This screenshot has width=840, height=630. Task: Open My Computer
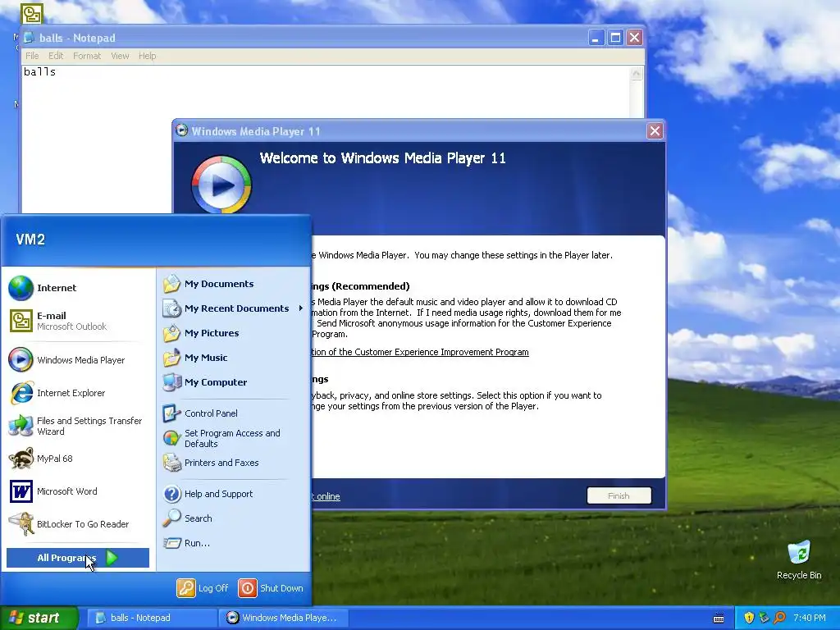point(234,382)
